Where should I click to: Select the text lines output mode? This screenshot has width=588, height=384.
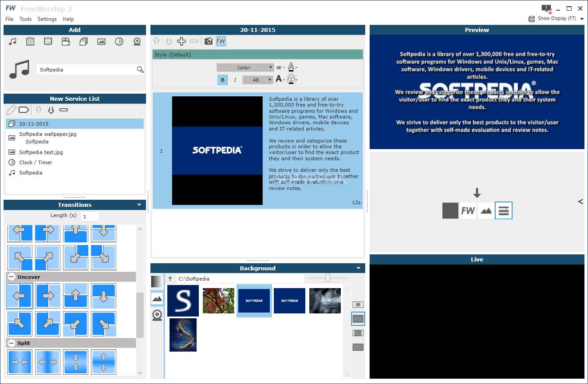(504, 210)
